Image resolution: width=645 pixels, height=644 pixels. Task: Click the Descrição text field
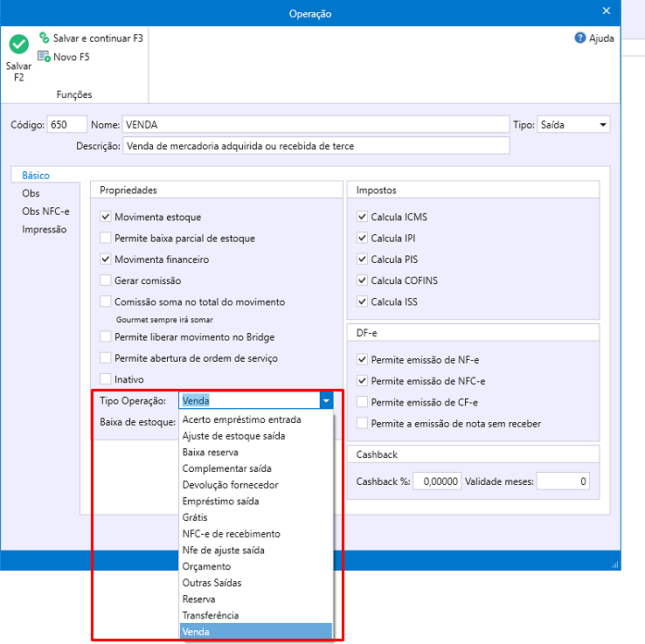point(316,146)
